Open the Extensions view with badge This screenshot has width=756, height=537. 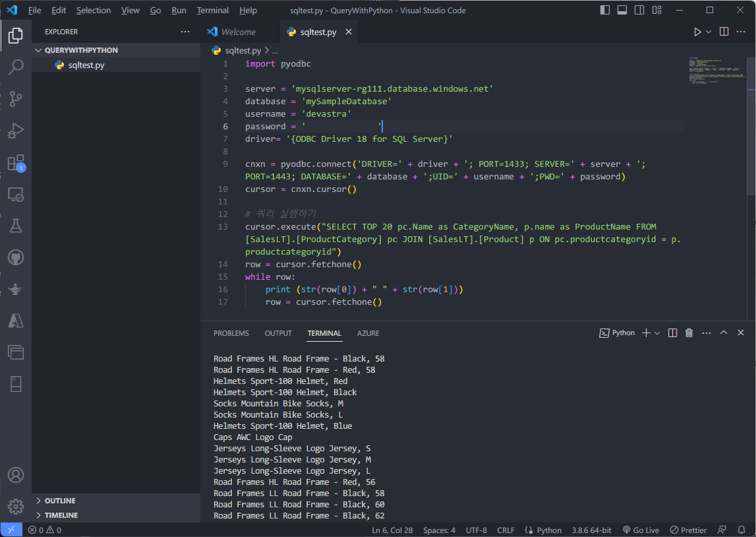click(x=15, y=162)
